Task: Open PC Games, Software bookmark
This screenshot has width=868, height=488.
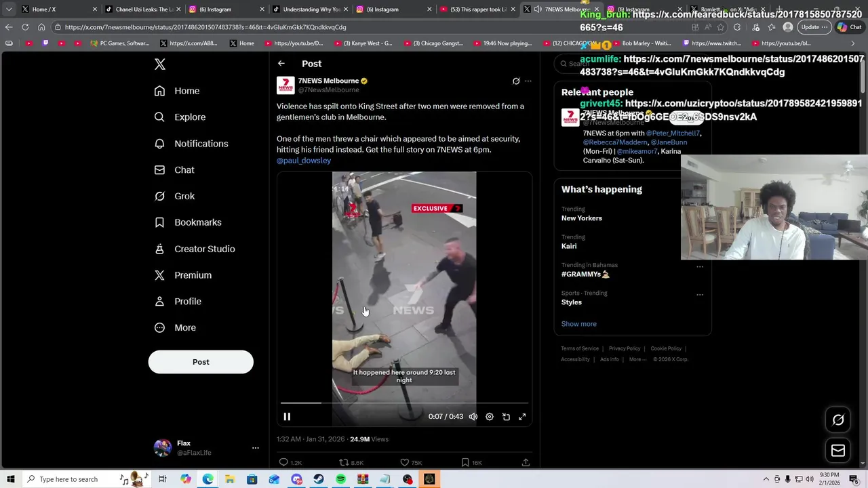Action: coord(120,43)
